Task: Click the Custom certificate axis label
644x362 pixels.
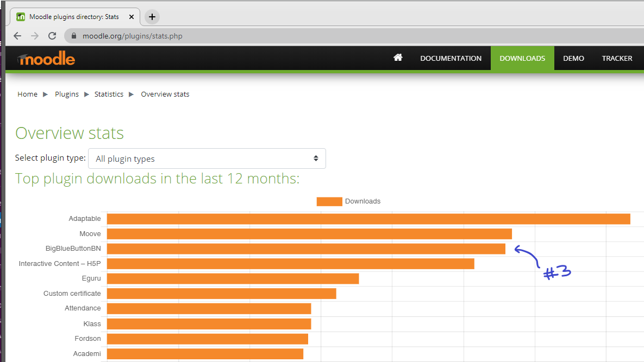Action: pyautogui.click(x=72, y=294)
